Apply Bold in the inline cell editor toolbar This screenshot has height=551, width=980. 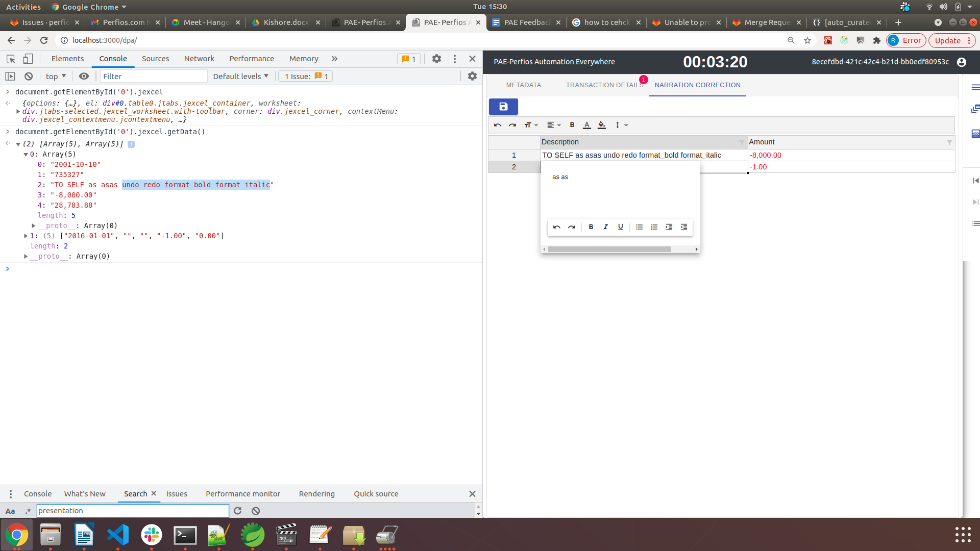tap(591, 227)
